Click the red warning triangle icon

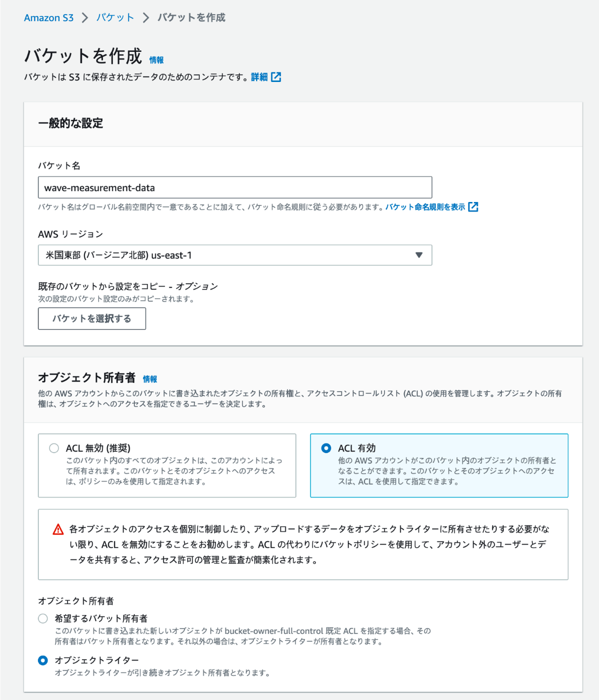58,529
